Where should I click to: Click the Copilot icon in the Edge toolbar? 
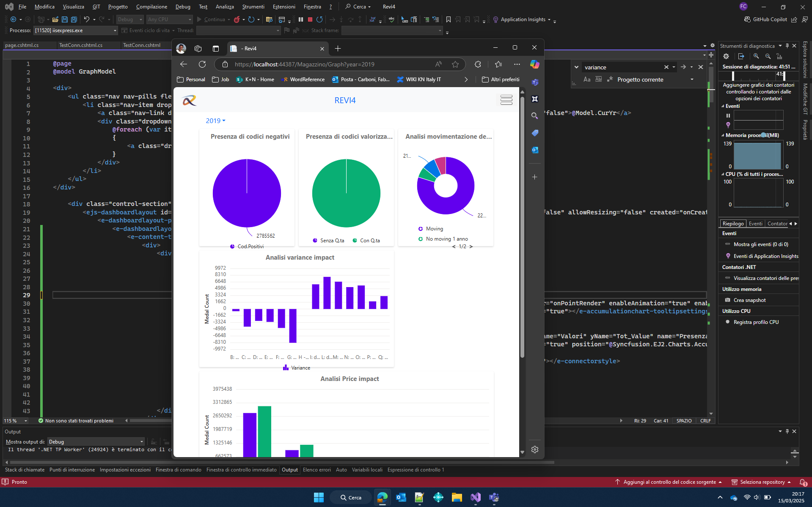534,64
